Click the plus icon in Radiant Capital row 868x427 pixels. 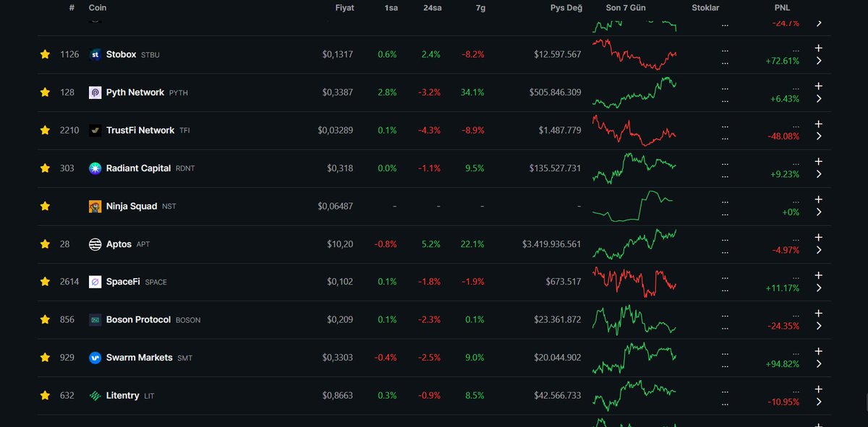(x=819, y=162)
